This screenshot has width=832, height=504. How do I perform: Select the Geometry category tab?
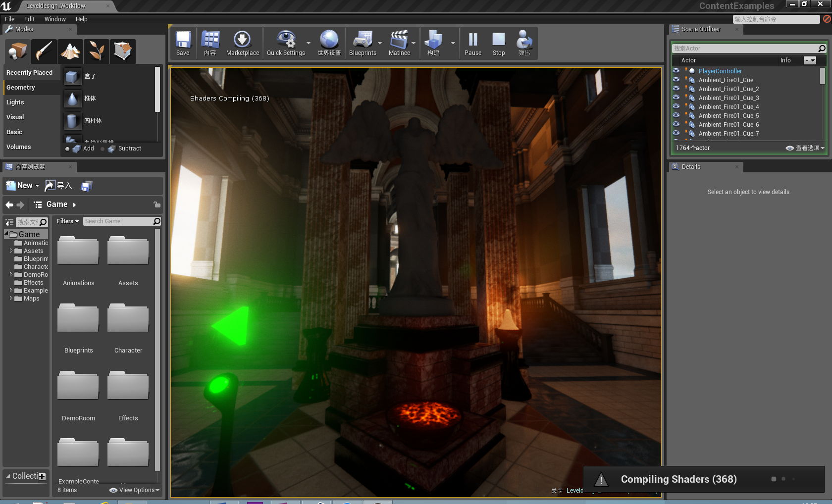[32, 88]
